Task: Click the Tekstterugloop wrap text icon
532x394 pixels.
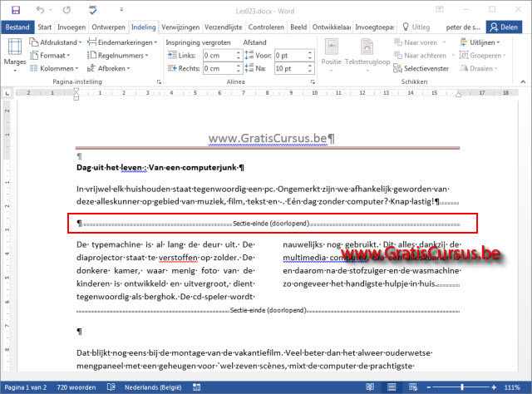Action: [x=367, y=47]
